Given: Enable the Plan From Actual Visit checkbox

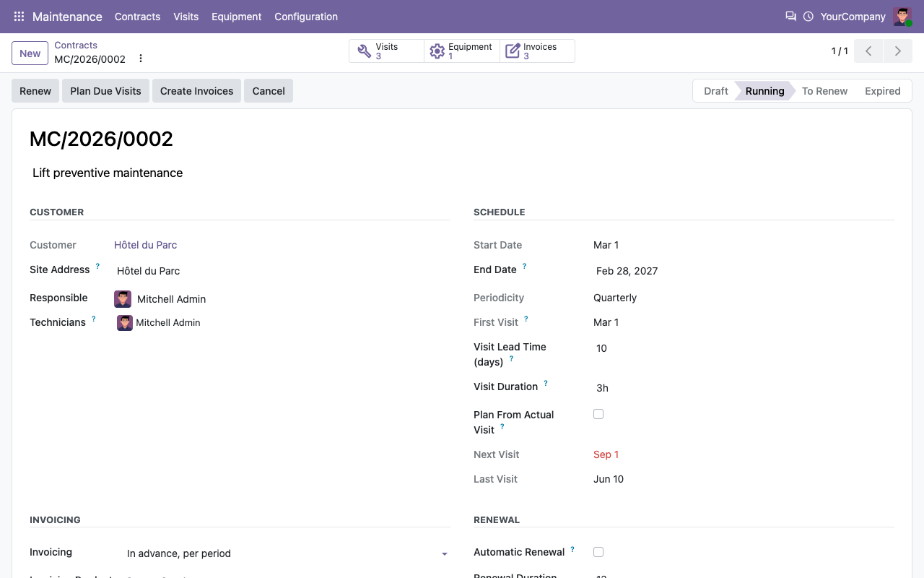Looking at the screenshot, I should click(x=598, y=414).
